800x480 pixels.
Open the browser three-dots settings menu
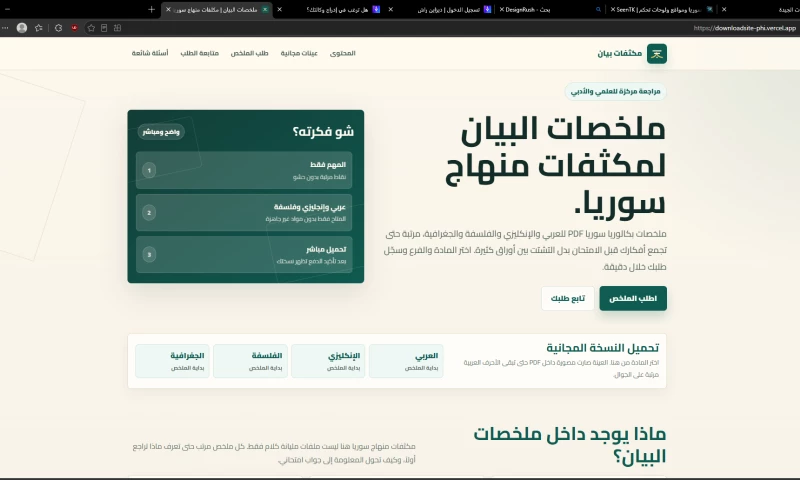click(x=5, y=28)
